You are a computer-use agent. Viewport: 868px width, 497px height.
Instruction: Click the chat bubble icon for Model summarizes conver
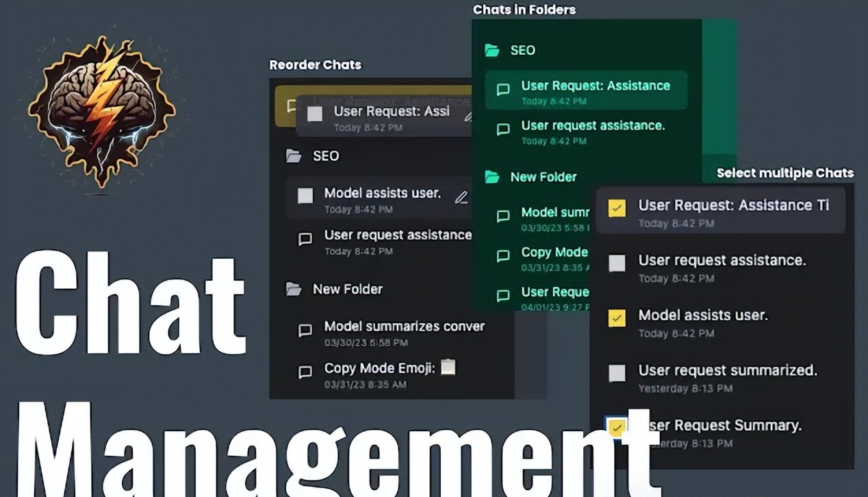pyautogui.click(x=305, y=331)
